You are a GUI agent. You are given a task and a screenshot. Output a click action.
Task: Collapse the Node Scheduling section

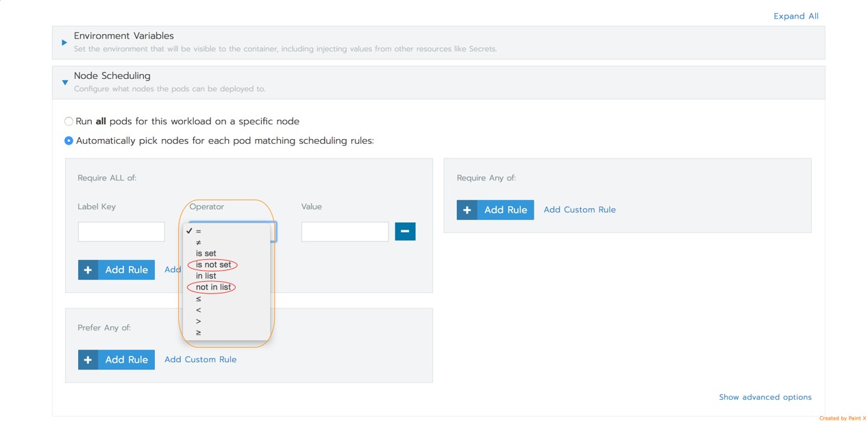pyautogui.click(x=65, y=82)
